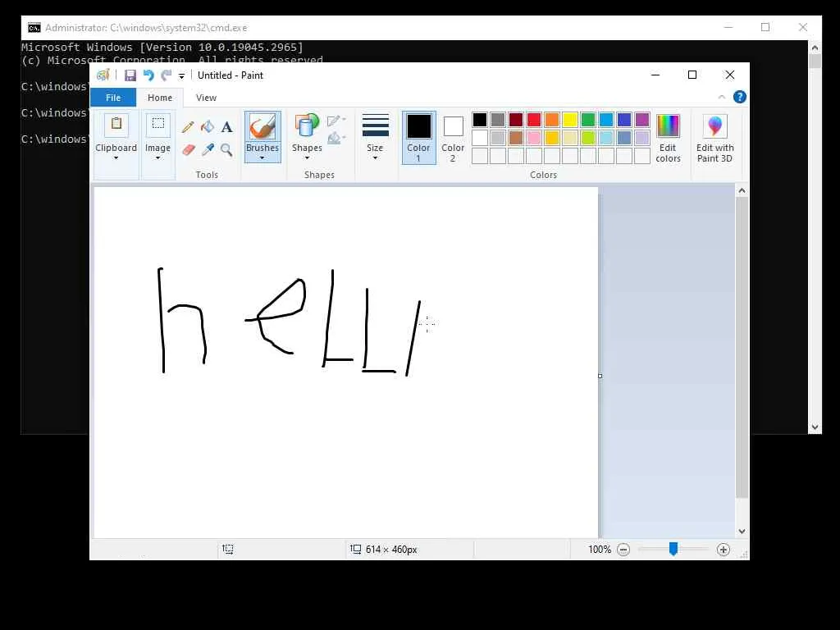Viewport: 840px width, 630px height.
Task: Click the Redo arrow in quick access toolbar
Action: pos(167,75)
